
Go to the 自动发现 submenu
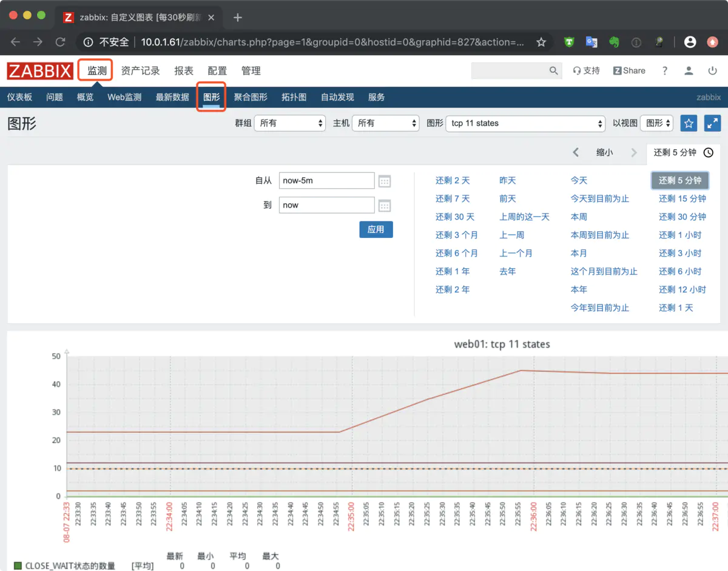[x=337, y=97]
